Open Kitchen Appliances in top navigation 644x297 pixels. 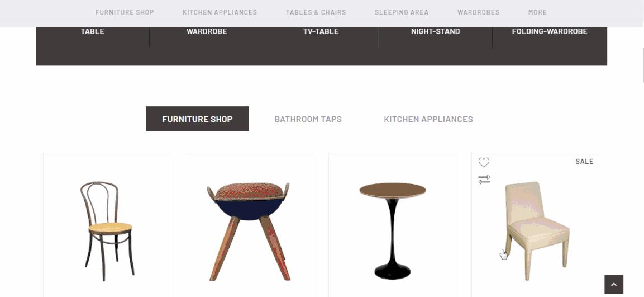[x=220, y=12]
